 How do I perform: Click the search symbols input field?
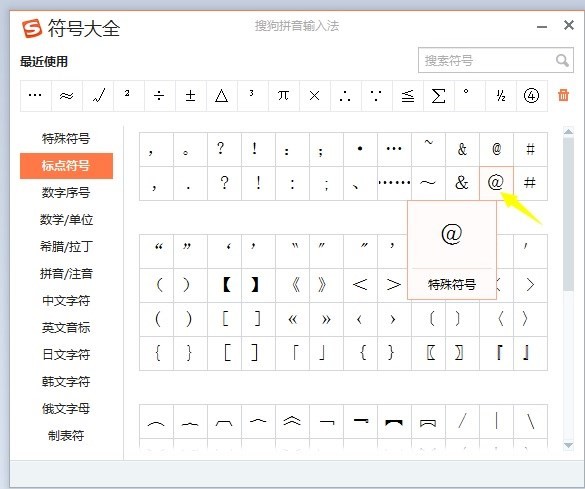point(495,60)
